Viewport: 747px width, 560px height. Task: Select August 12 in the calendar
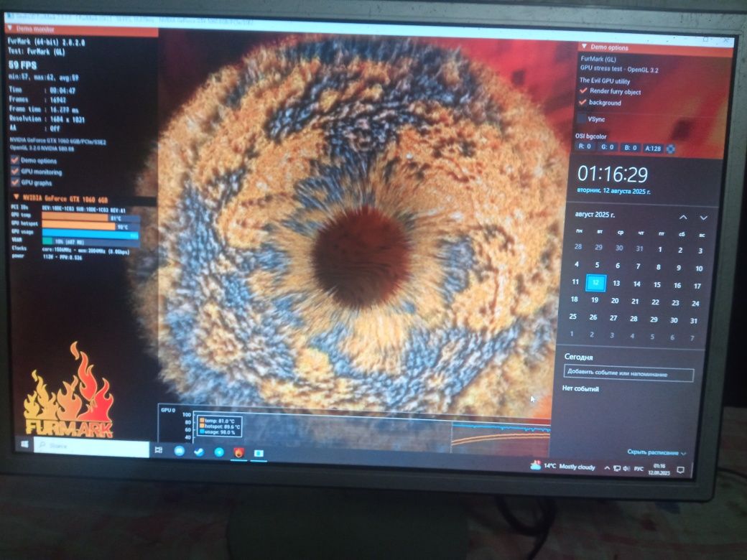click(595, 282)
